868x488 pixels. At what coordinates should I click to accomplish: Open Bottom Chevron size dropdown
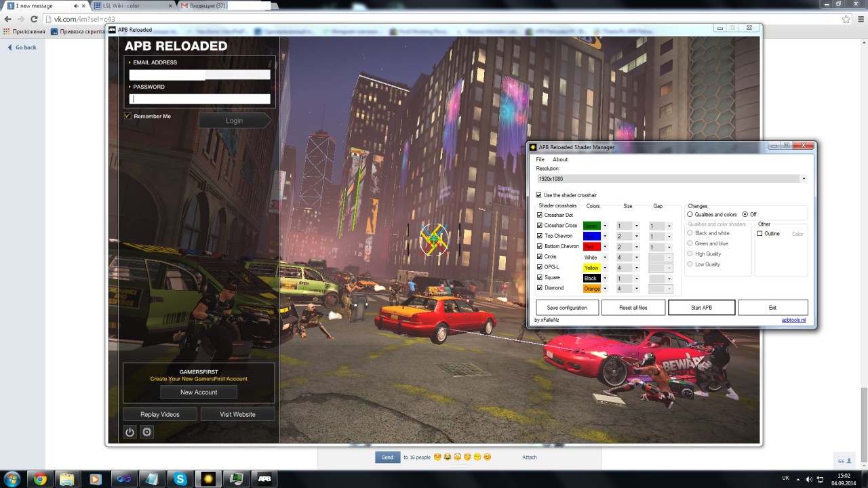coord(637,247)
